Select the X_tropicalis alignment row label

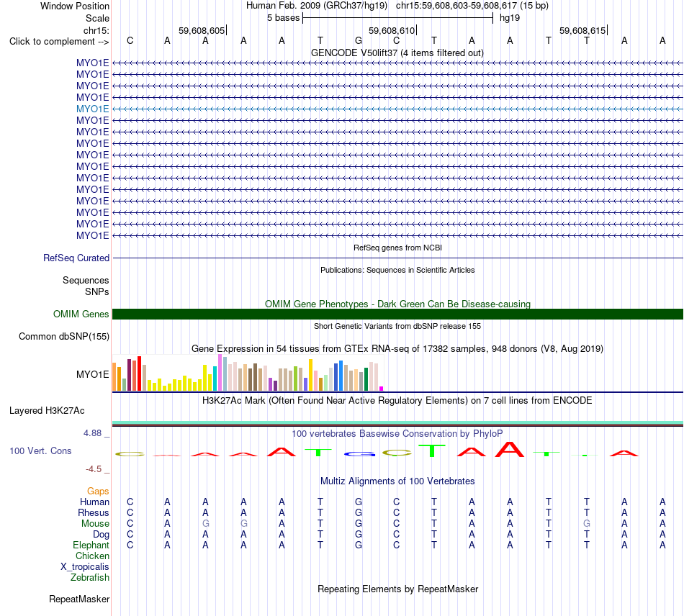(x=85, y=567)
